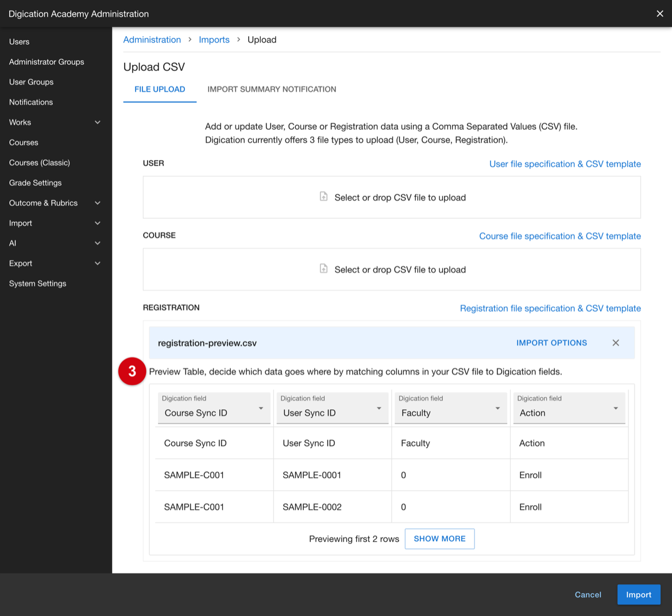Go to Imports breadcrumb link
The width and height of the screenshot is (672, 616).
[x=214, y=40]
